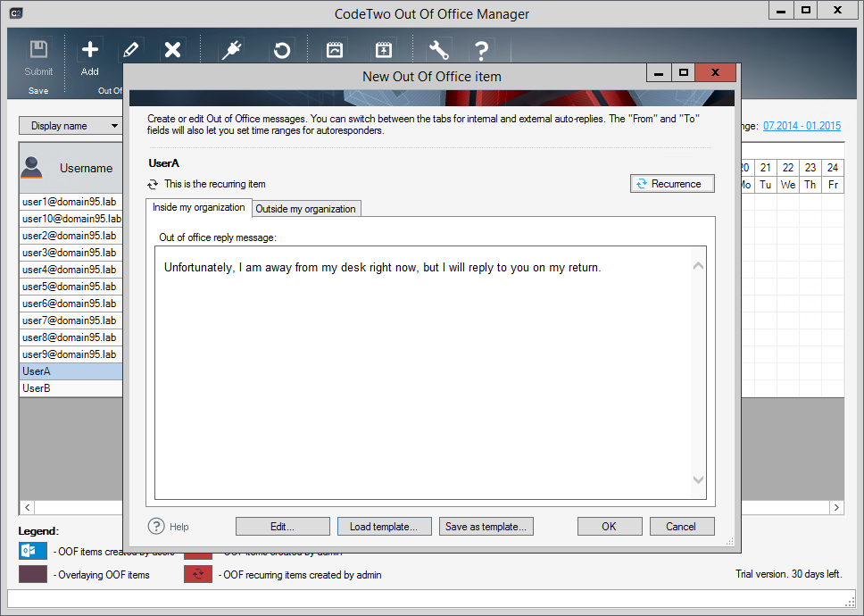Viewport: 864px width, 616px height.
Task: Click the message scrollbar down arrow
Action: point(698,480)
